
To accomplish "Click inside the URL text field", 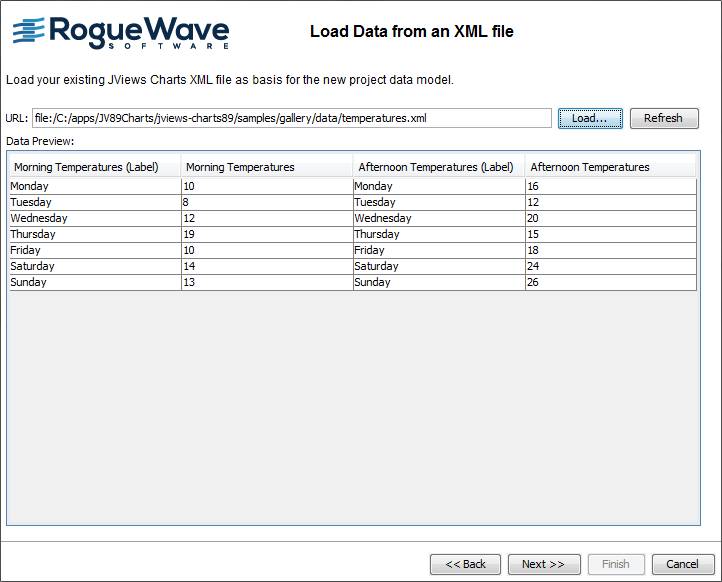I will [x=291, y=118].
